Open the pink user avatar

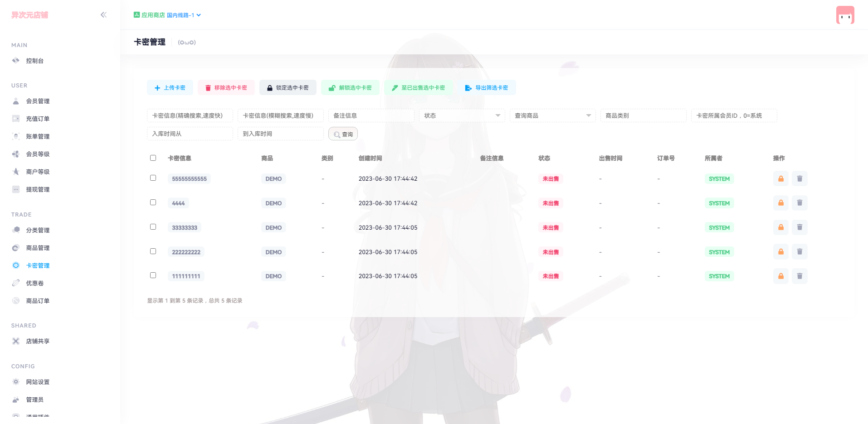[845, 15]
